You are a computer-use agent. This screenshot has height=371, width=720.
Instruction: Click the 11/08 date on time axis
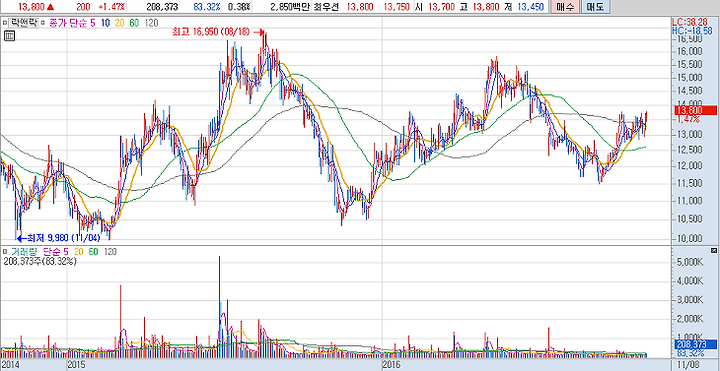[688, 365]
